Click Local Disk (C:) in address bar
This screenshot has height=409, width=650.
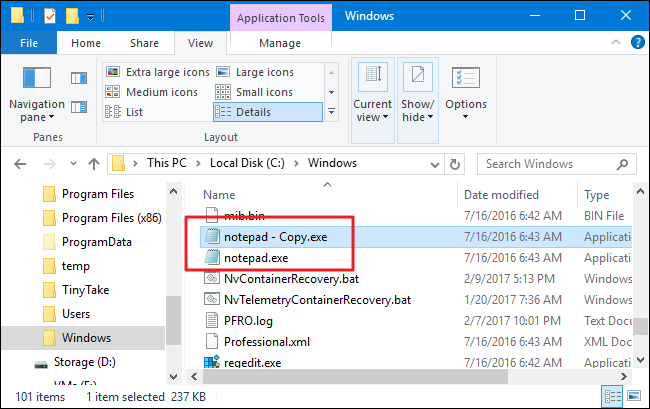pos(247,163)
